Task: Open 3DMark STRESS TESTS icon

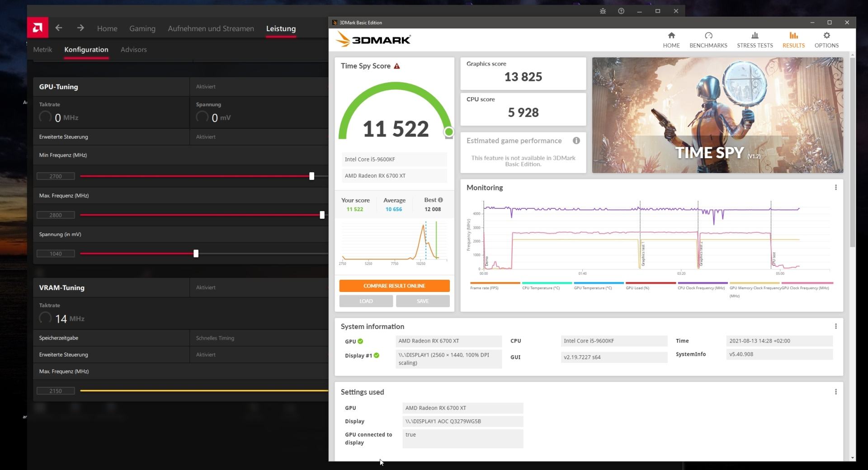Action: click(755, 35)
